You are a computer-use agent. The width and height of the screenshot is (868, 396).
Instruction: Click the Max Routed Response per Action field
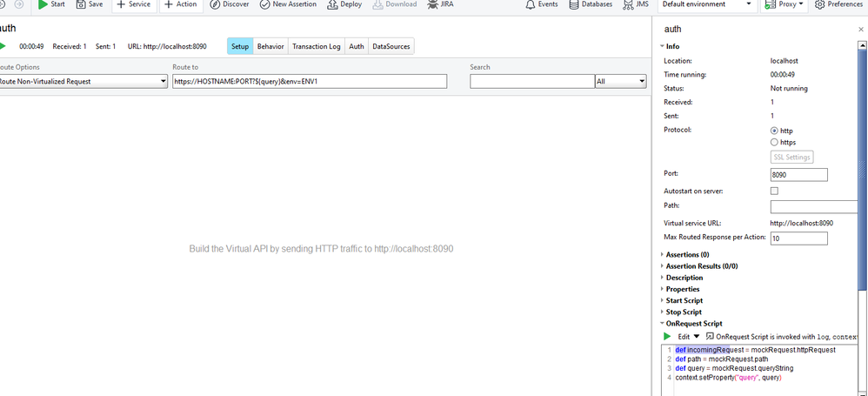point(798,238)
